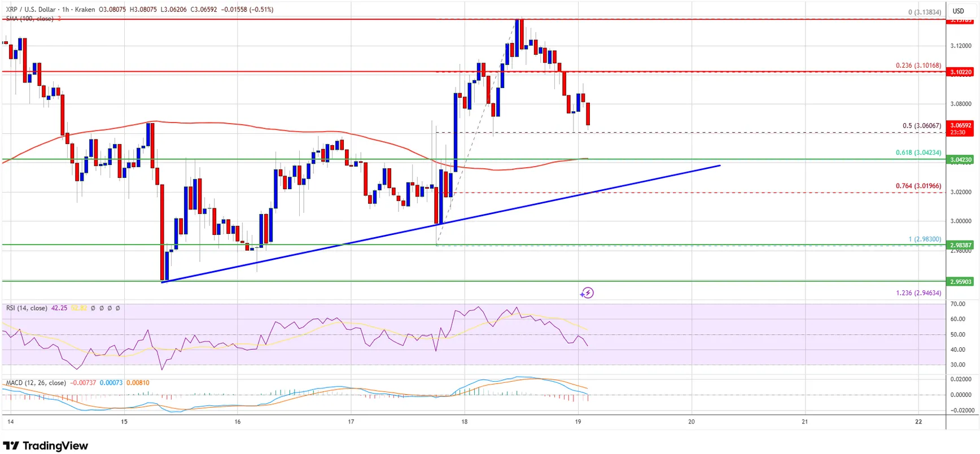Click the RSI 30.00 scale label
The width and height of the screenshot is (980, 454).
click(x=957, y=365)
